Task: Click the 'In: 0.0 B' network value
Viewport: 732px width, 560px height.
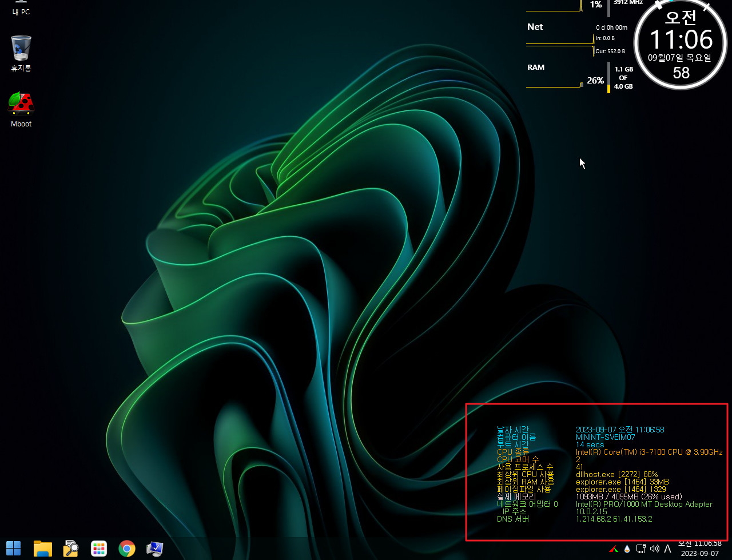Action: click(605, 38)
